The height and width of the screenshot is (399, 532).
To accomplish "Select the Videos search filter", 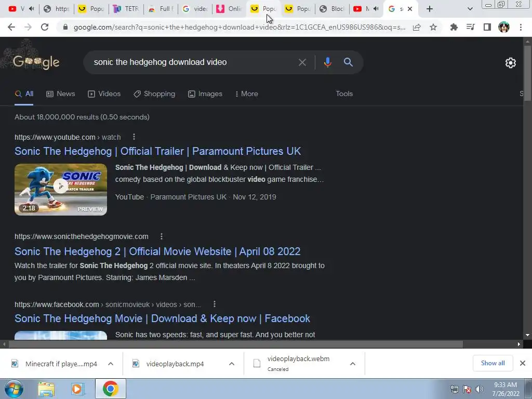I will click(x=104, y=94).
